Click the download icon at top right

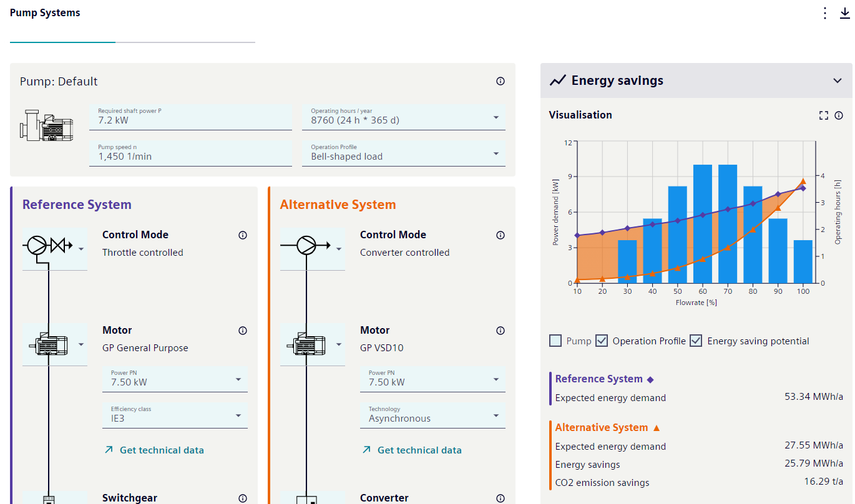pyautogui.click(x=845, y=13)
